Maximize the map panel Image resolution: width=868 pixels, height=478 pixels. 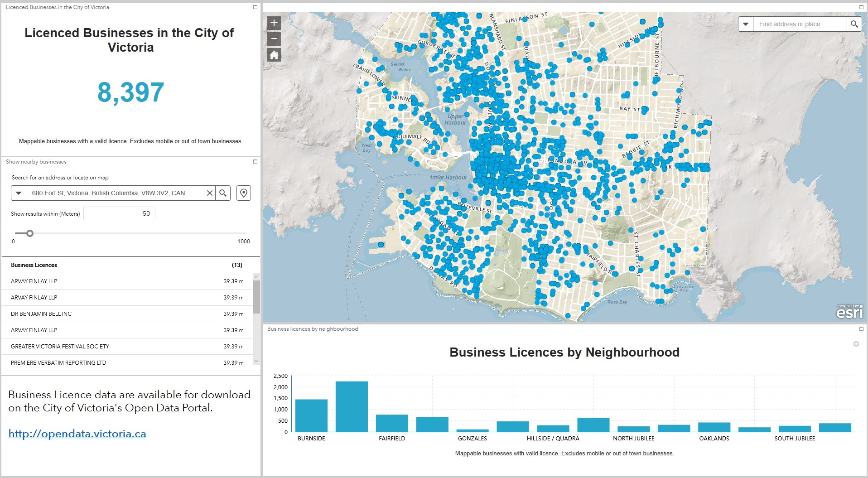tap(861, 7)
